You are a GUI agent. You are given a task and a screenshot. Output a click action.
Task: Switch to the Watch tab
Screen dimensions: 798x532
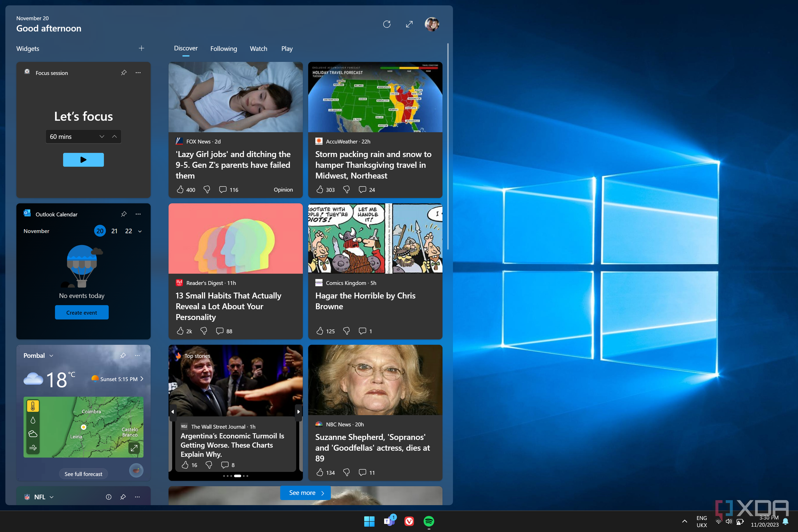pyautogui.click(x=259, y=49)
